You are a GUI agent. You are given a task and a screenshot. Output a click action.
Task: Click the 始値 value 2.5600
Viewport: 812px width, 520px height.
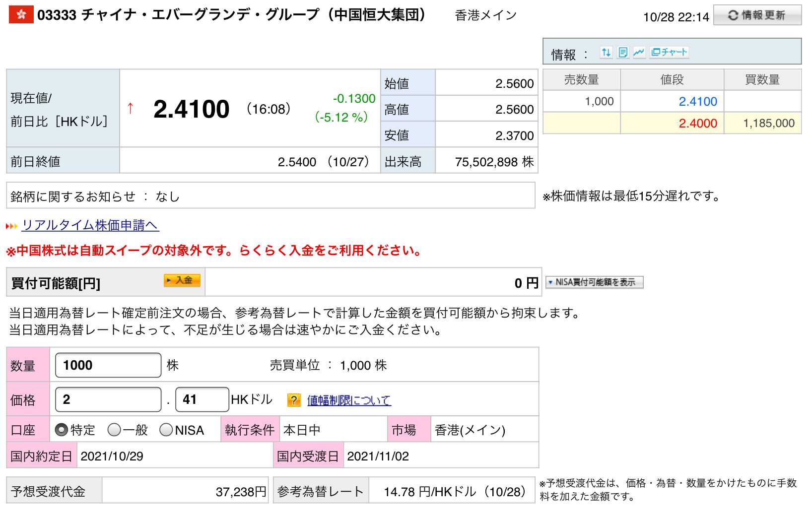coord(515,84)
